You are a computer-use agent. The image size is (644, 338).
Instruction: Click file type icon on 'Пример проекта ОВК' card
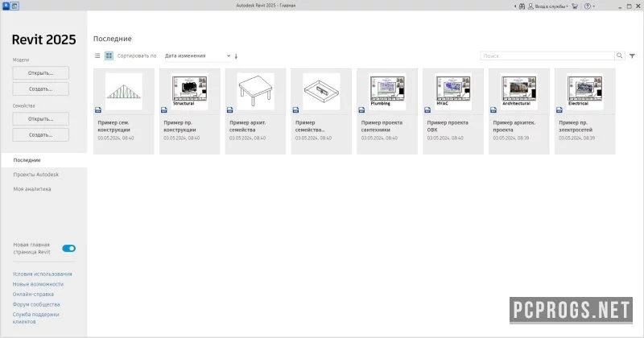[x=427, y=110]
